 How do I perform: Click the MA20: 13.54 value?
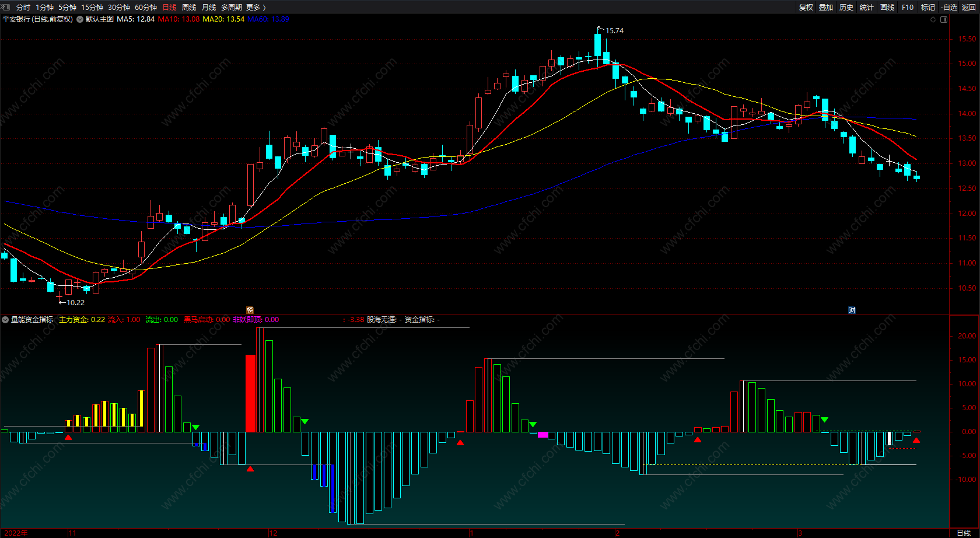click(x=223, y=19)
